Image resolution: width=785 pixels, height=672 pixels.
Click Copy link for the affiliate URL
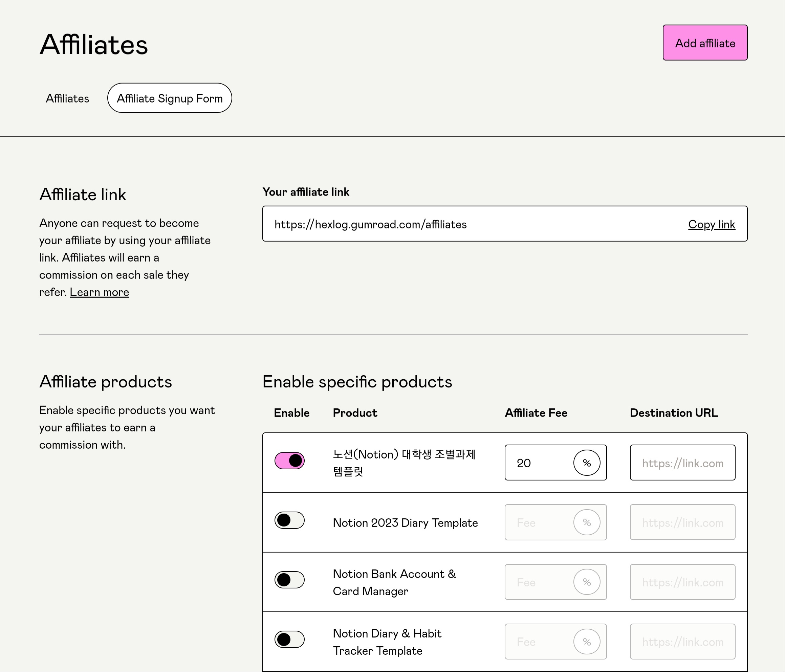coord(711,224)
